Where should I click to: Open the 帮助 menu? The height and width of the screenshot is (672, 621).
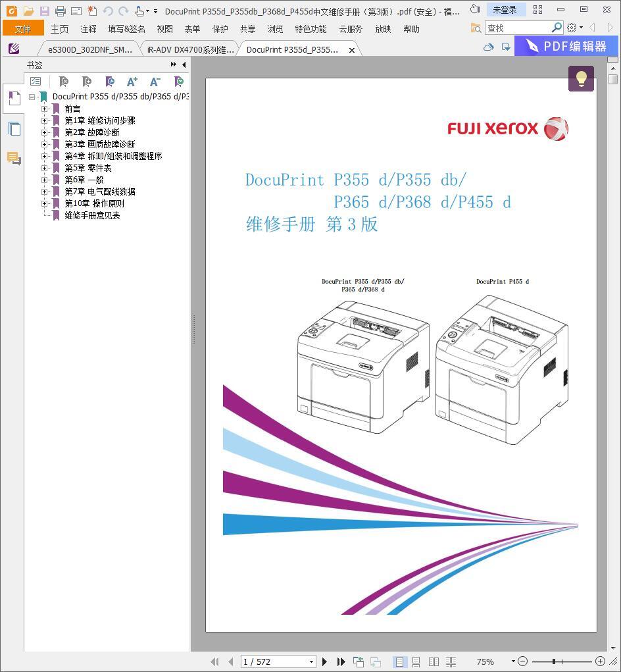click(412, 29)
